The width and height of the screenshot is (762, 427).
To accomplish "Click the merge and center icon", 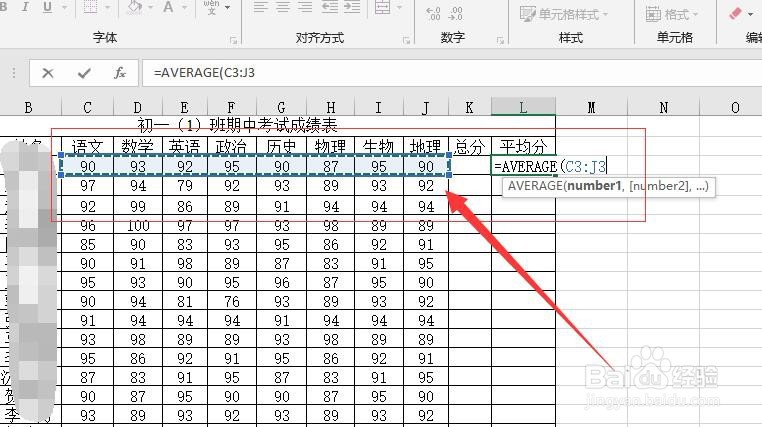I will [x=382, y=7].
